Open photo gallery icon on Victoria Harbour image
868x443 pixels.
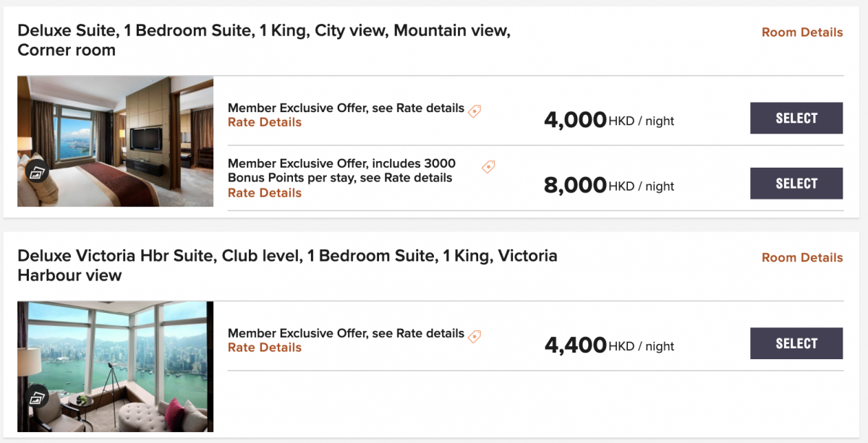point(37,397)
